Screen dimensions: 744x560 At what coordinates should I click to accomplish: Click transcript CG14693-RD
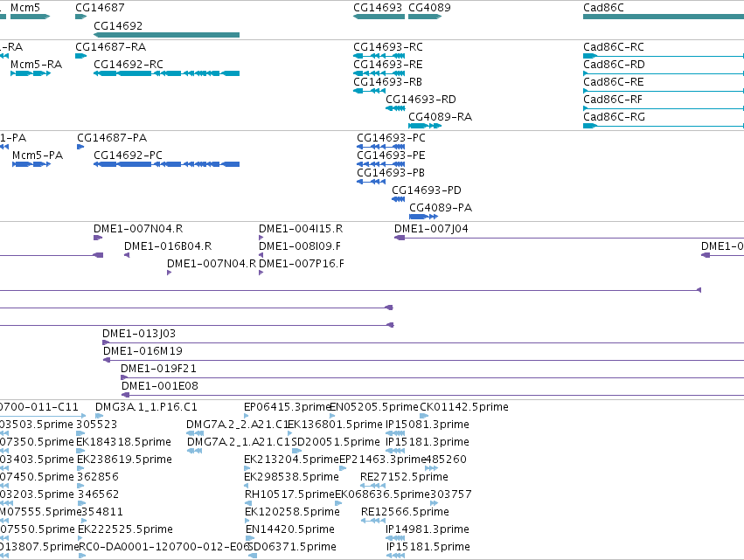pos(395,108)
